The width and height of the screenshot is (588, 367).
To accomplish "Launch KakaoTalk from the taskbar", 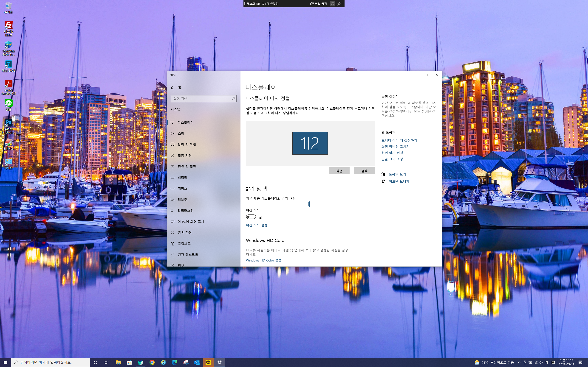I will [x=208, y=362].
